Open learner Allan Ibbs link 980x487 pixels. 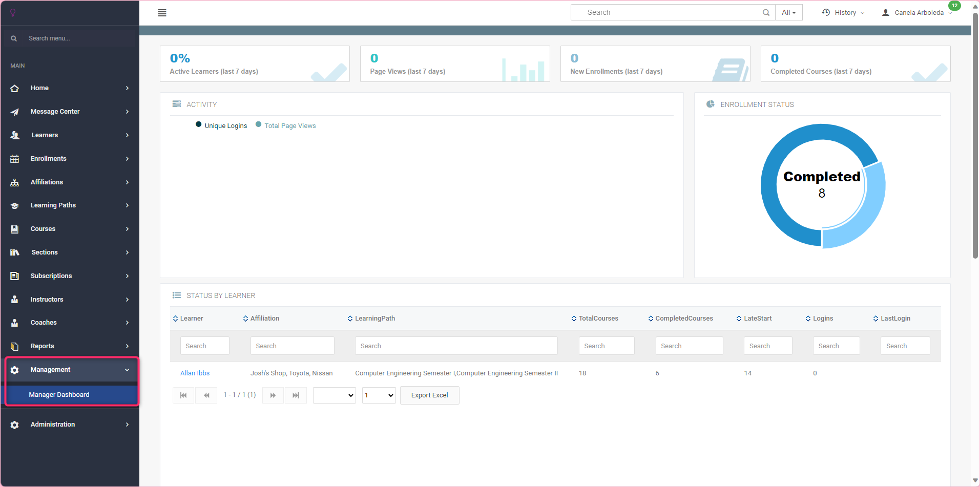(195, 373)
